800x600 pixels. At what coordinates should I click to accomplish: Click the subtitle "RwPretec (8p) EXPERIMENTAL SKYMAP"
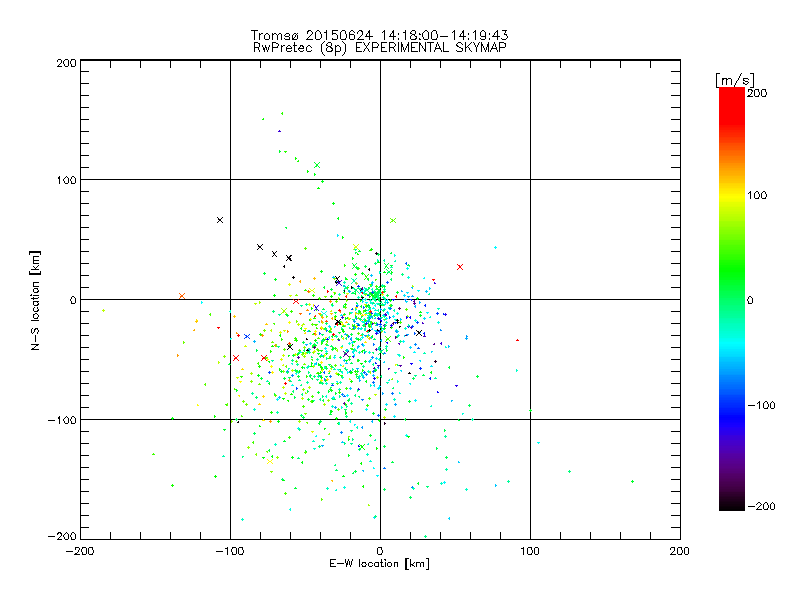pos(379,48)
